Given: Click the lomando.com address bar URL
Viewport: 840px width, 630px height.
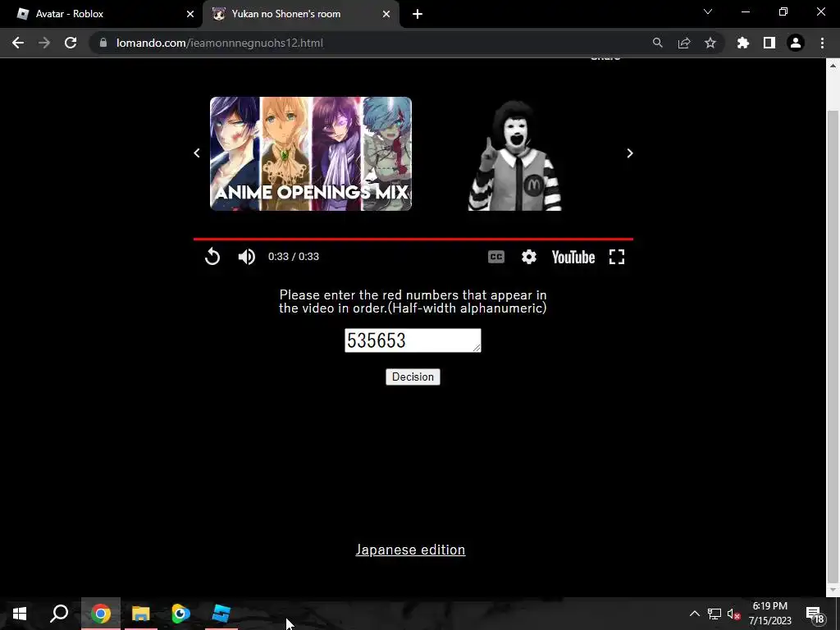Looking at the screenshot, I should 220,43.
